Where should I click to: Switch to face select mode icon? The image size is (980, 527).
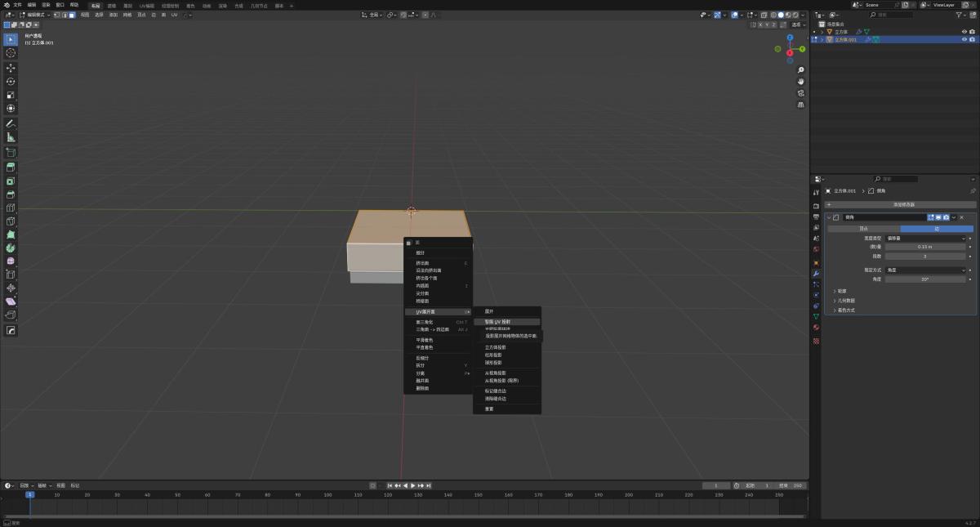(x=72, y=15)
